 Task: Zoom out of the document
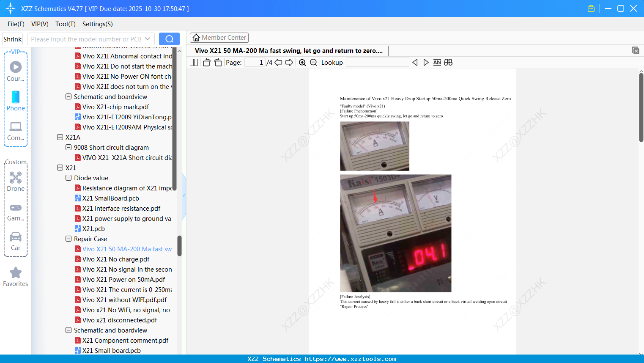(313, 63)
